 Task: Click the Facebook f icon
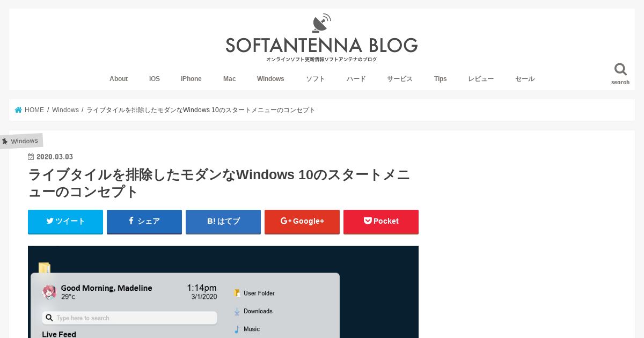(131, 221)
